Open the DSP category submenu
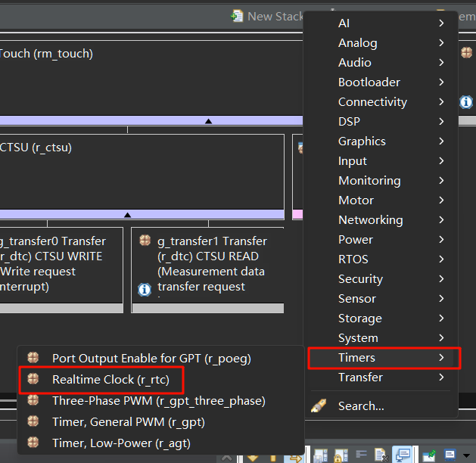The image size is (476, 463). point(381,121)
